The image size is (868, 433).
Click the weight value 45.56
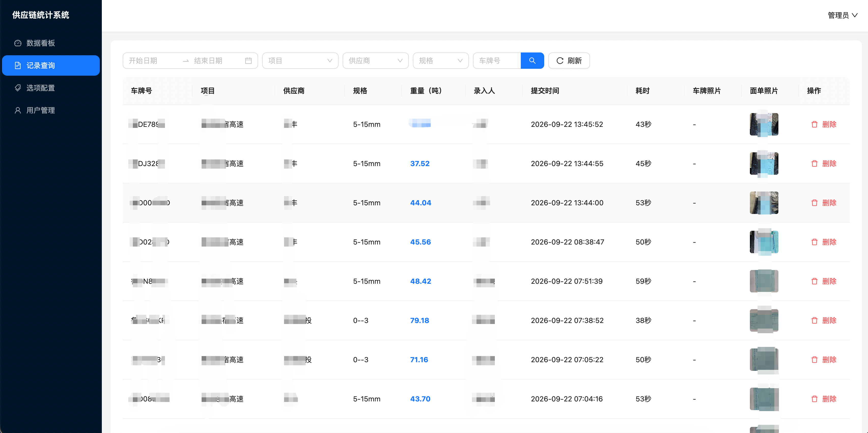pyautogui.click(x=421, y=242)
